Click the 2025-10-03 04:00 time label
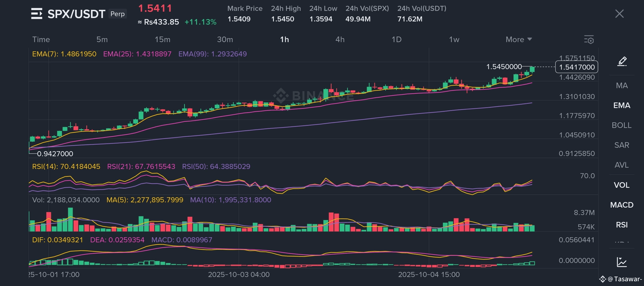This screenshot has height=286, width=644. [239, 275]
